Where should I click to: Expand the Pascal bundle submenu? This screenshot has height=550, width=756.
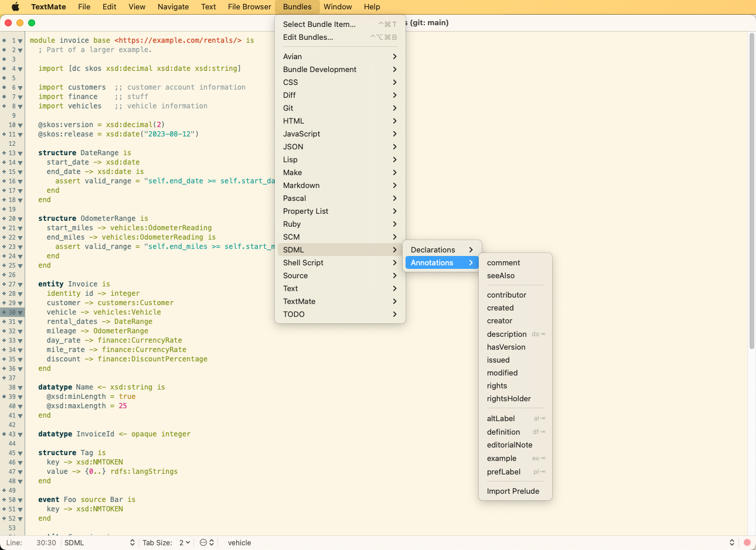click(x=340, y=198)
